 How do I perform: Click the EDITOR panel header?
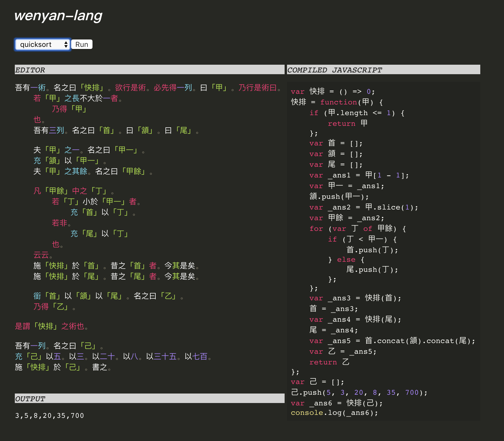pyautogui.click(x=149, y=70)
